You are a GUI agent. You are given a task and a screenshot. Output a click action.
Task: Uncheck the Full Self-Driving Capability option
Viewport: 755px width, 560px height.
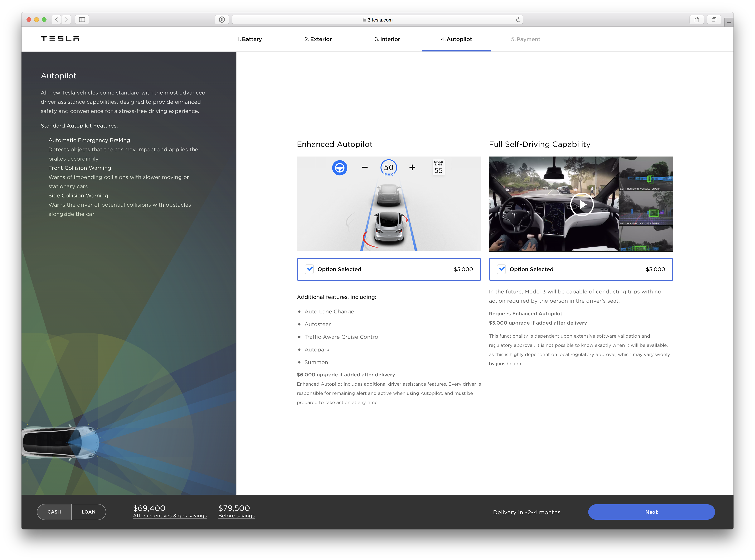(x=502, y=269)
